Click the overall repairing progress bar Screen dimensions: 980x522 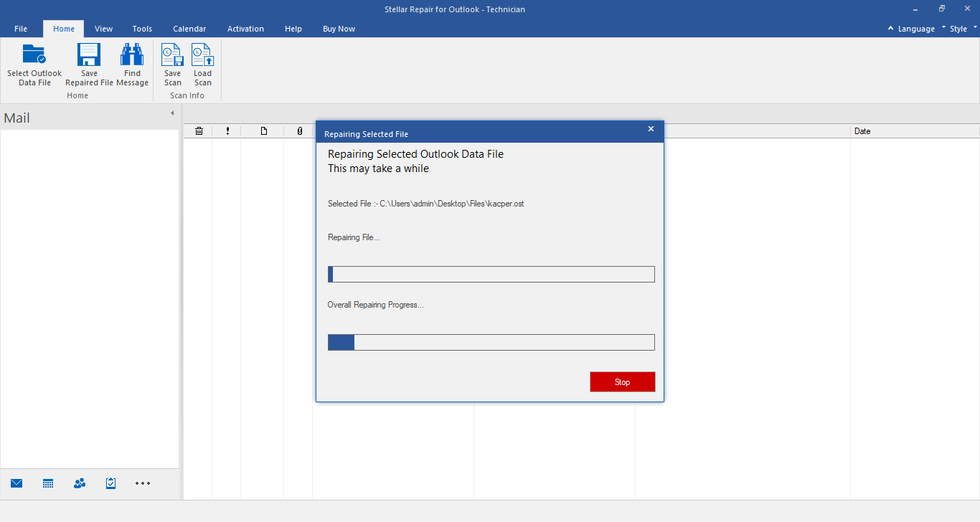click(x=491, y=342)
